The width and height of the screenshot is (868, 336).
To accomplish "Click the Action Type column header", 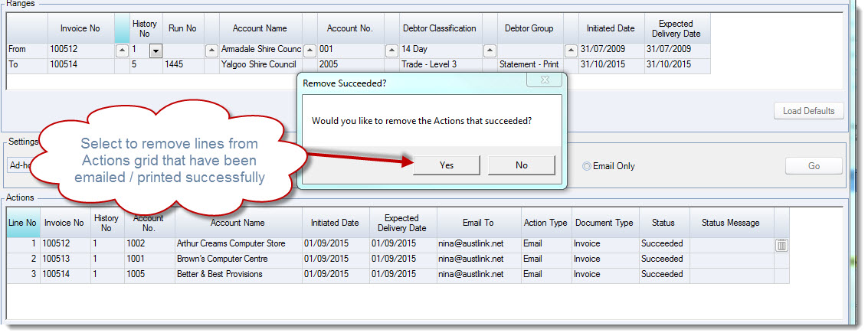I will pos(545,223).
